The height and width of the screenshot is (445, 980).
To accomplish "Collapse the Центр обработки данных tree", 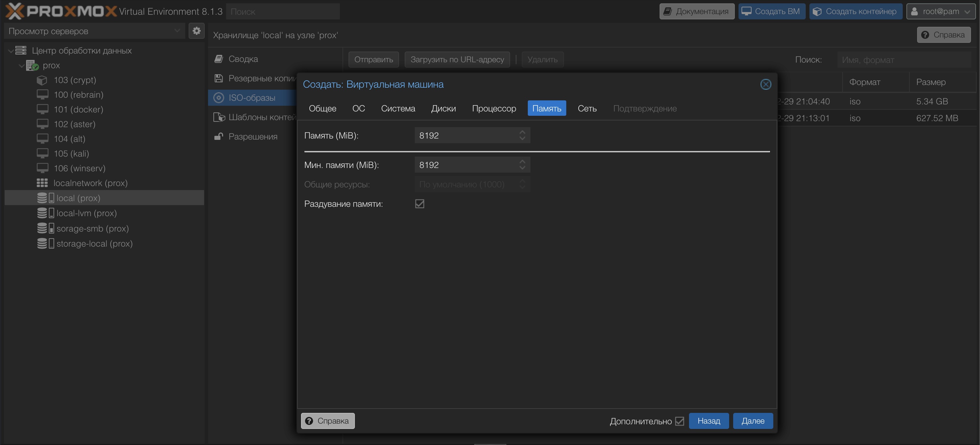I will 11,51.
